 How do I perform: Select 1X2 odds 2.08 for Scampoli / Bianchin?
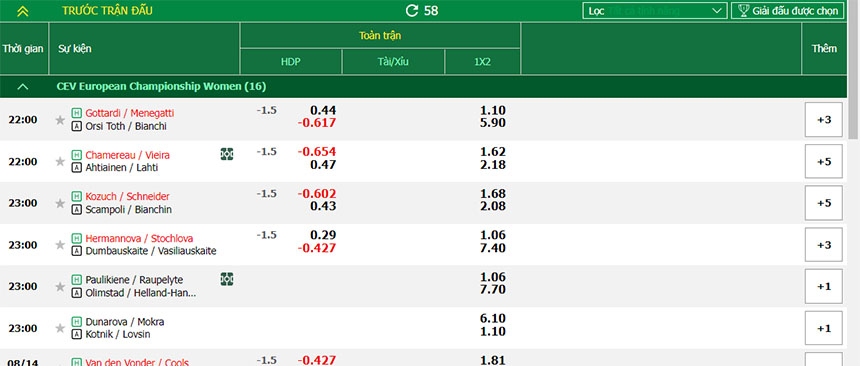click(492, 206)
